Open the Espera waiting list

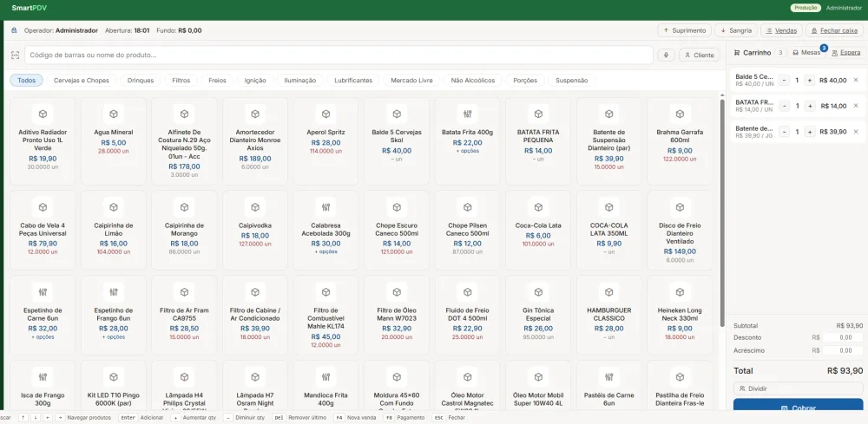pos(845,53)
